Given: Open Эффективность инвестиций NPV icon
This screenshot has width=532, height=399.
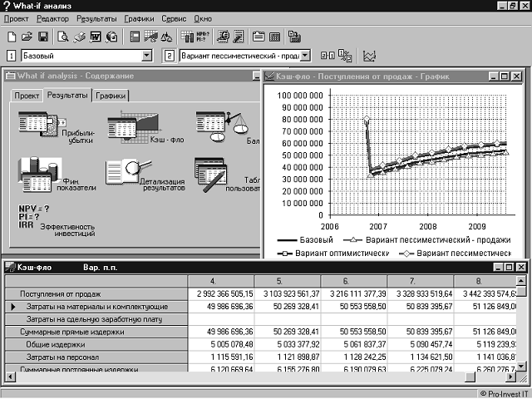Looking at the screenshot, I should [57, 220].
